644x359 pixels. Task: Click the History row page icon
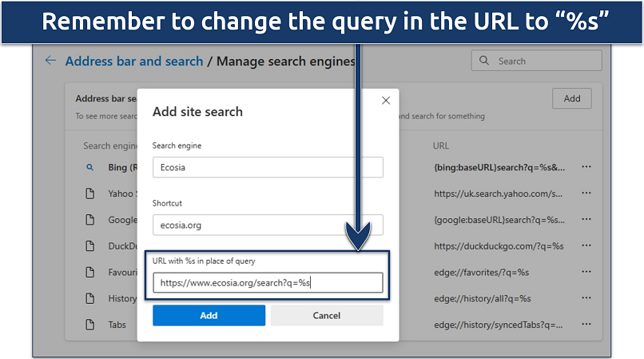(x=89, y=298)
